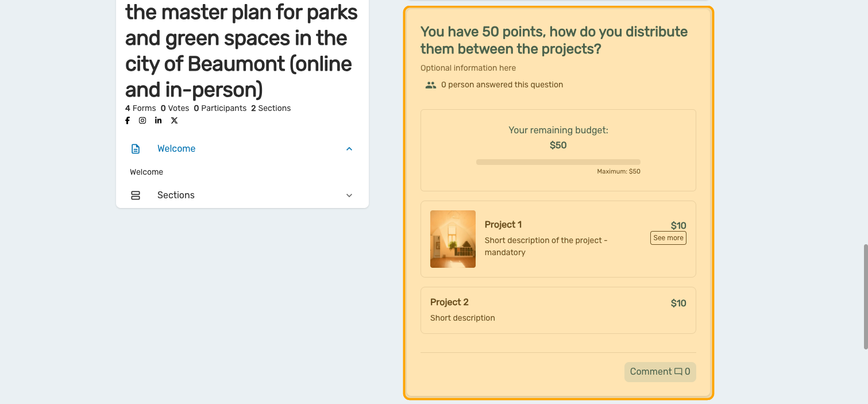Expand the Sections chevron

coord(349,195)
